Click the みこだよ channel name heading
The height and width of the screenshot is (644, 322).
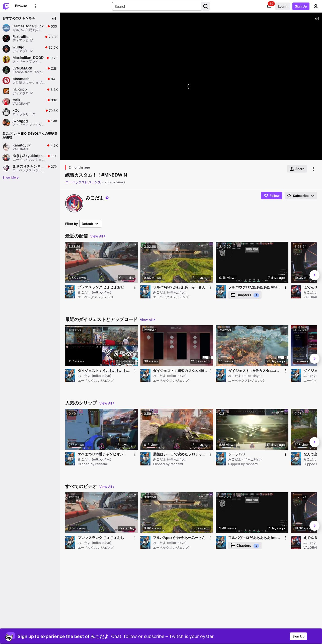95,198
